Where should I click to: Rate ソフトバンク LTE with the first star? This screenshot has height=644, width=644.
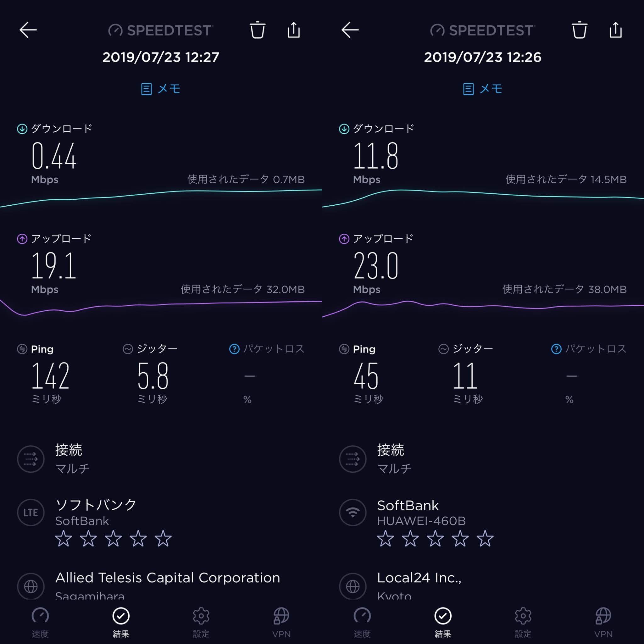click(x=63, y=538)
